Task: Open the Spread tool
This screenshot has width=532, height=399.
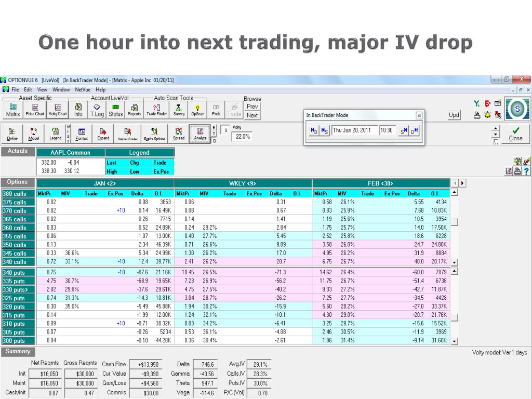Action: [179, 134]
